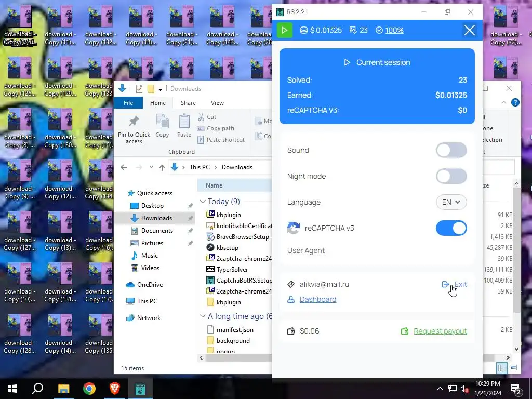The image size is (532, 399).
Task: Switch Explorer to large icons view
Action: (513, 368)
